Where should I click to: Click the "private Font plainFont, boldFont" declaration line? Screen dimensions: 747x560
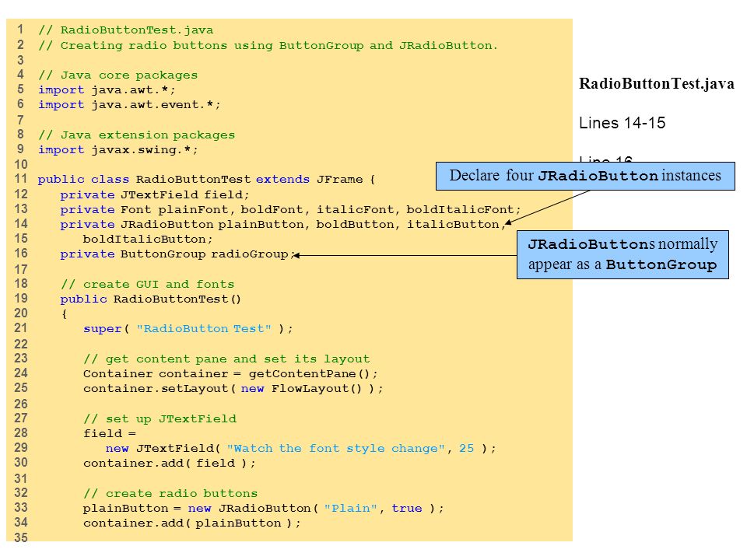tap(290, 209)
